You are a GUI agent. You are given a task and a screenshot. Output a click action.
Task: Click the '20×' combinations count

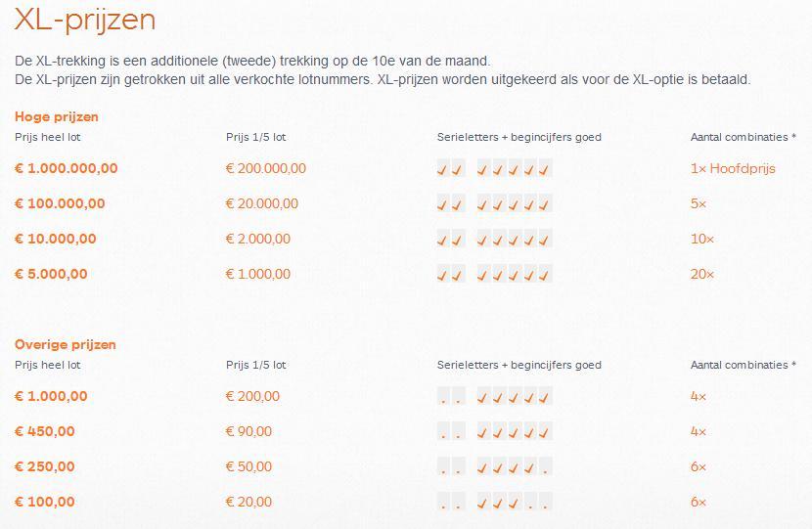[702, 274]
